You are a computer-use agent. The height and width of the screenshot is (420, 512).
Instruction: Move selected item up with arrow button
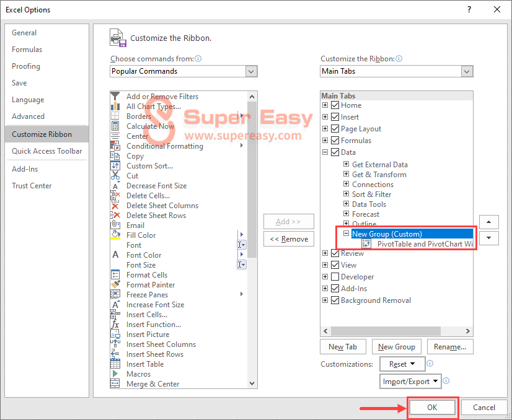pyautogui.click(x=489, y=222)
